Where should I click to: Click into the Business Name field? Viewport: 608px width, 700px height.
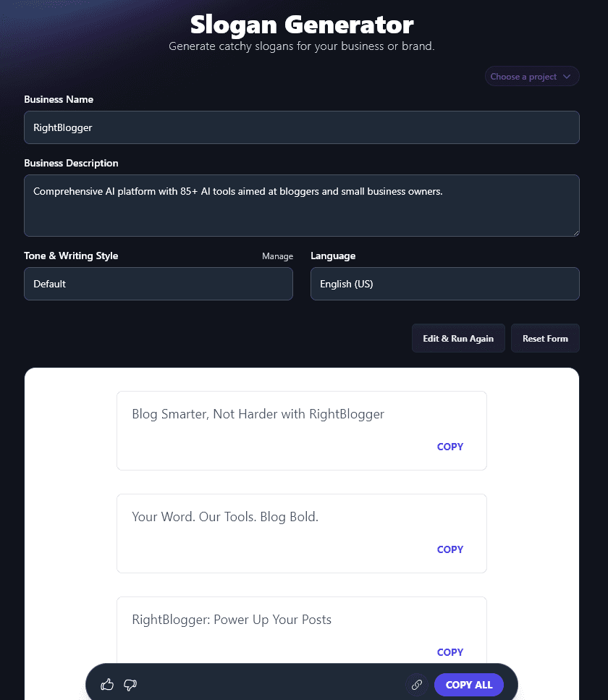[302, 127]
